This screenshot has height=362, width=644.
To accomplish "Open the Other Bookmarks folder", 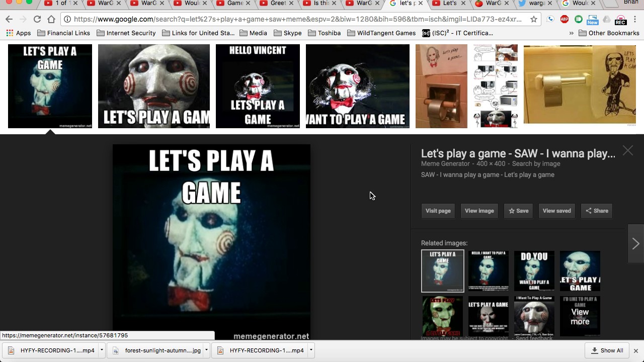I will point(609,33).
